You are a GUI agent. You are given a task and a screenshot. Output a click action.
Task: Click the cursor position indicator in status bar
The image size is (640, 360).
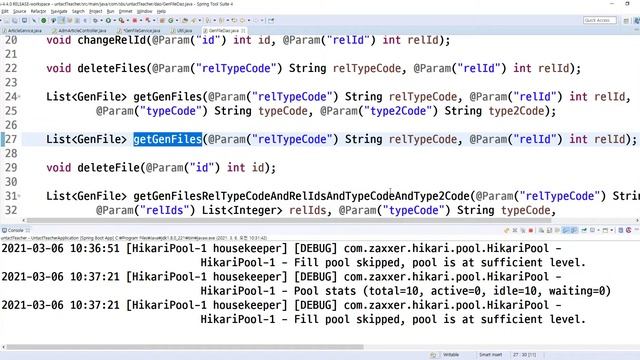point(524,355)
